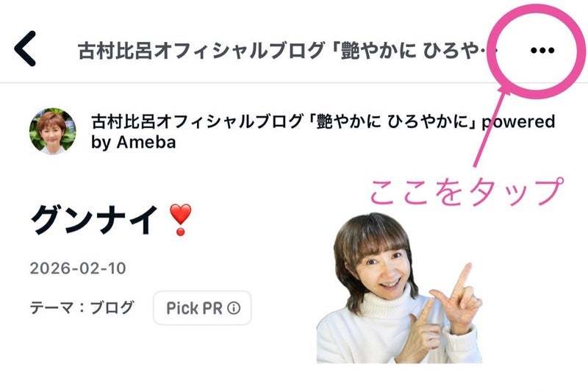Click the word 'powered' in blog name

click(519, 121)
